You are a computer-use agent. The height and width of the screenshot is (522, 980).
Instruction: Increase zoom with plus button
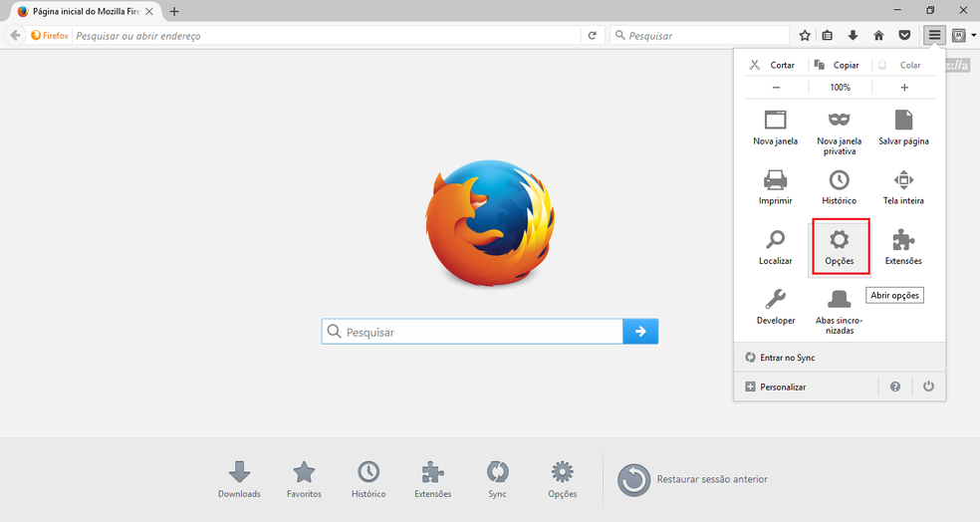(904, 88)
